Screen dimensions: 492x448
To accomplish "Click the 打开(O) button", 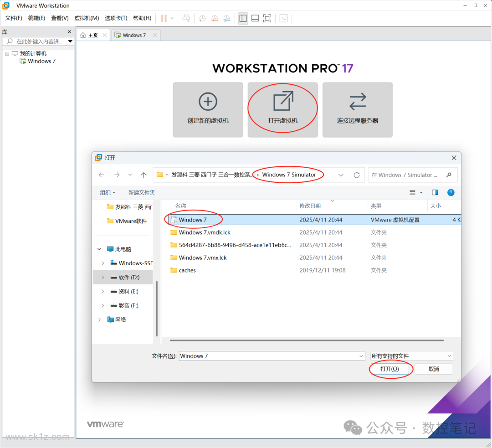I will click(x=389, y=369).
